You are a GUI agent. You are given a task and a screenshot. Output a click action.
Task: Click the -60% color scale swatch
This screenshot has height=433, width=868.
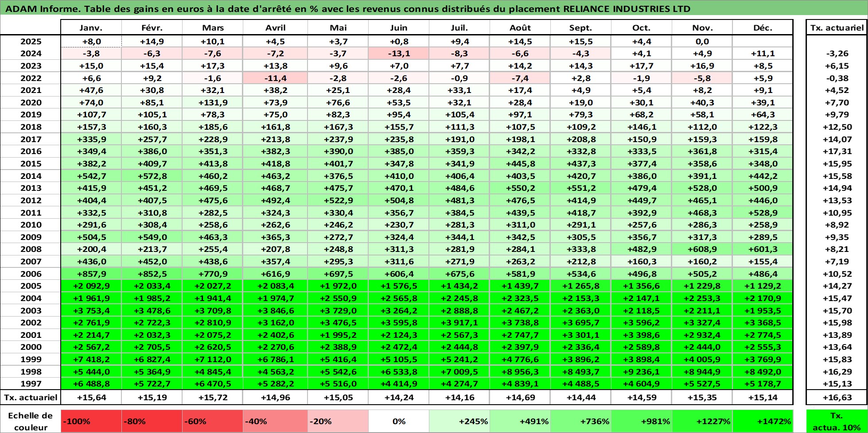(x=213, y=421)
